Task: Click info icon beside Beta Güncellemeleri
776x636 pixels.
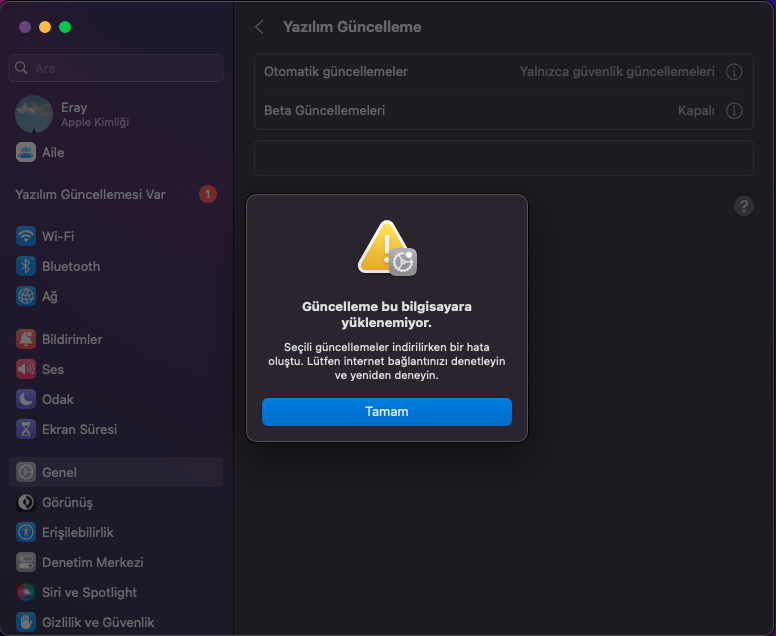Action: (x=734, y=111)
